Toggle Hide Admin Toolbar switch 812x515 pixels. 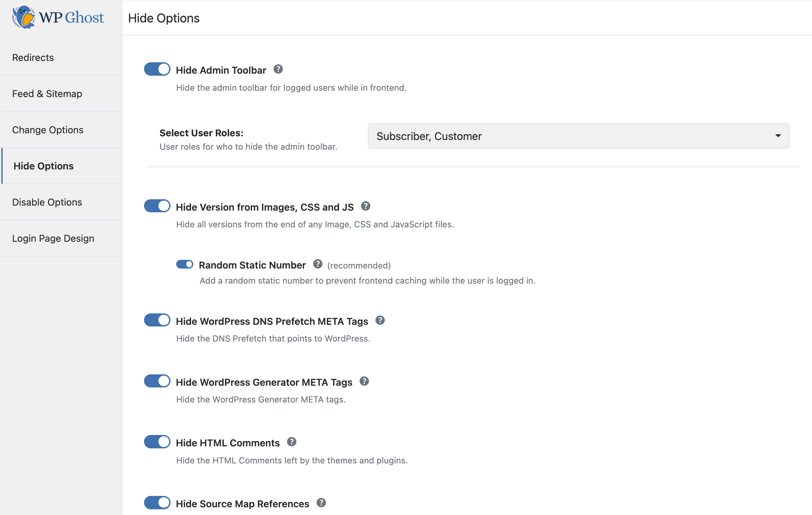(157, 69)
